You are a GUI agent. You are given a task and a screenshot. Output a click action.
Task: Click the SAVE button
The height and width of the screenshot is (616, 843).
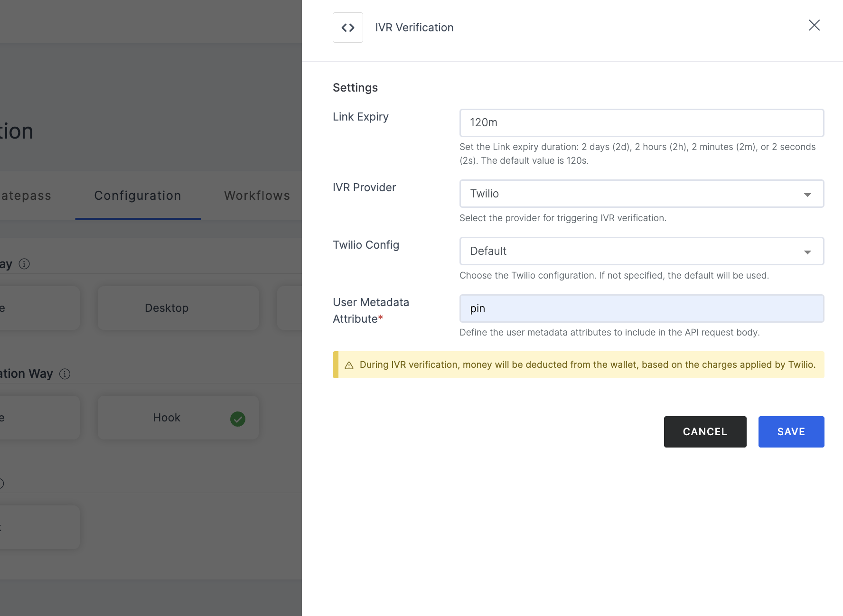tap(791, 432)
